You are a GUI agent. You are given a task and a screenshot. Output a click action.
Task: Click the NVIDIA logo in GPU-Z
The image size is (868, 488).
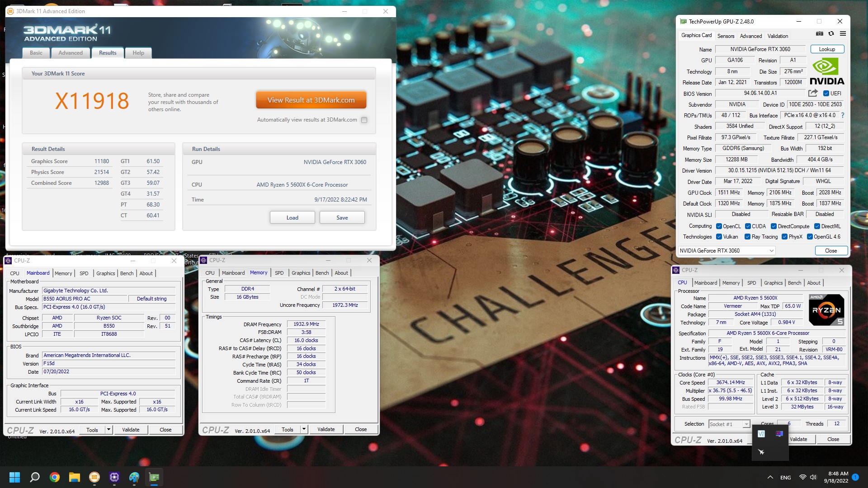click(827, 71)
